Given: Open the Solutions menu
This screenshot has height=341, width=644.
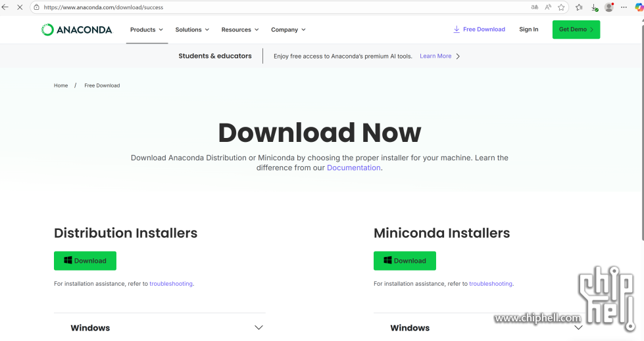Looking at the screenshot, I should tap(192, 30).
